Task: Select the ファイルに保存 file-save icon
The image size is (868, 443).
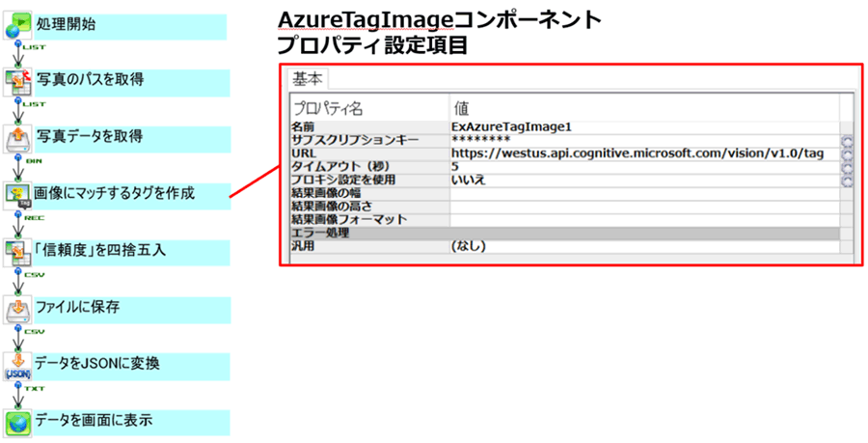Action: pos(18,310)
